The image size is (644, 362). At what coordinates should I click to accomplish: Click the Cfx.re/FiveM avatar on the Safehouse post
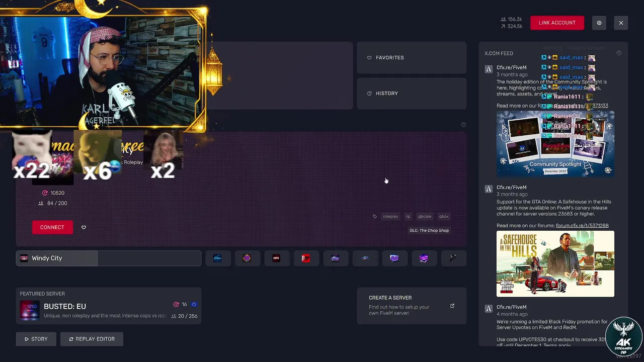point(488,189)
